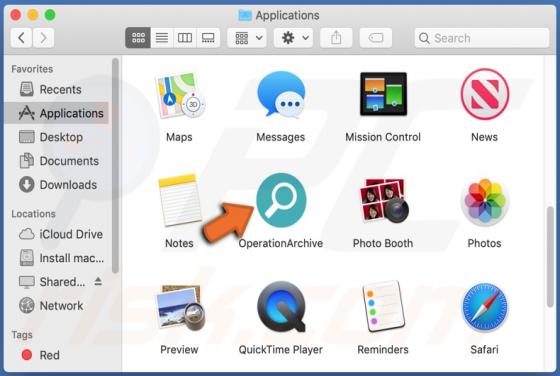
Task: Select the Notes app icon
Action: [179, 200]
